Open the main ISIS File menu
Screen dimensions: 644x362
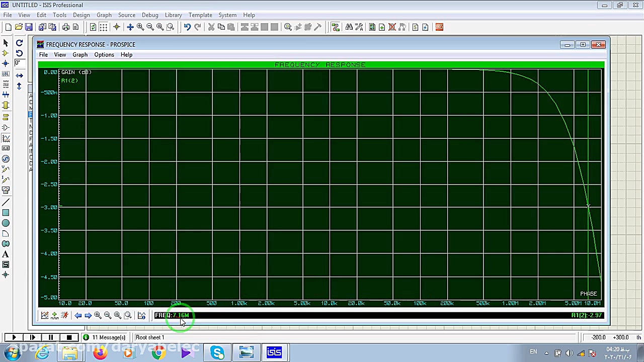point(8,15)
